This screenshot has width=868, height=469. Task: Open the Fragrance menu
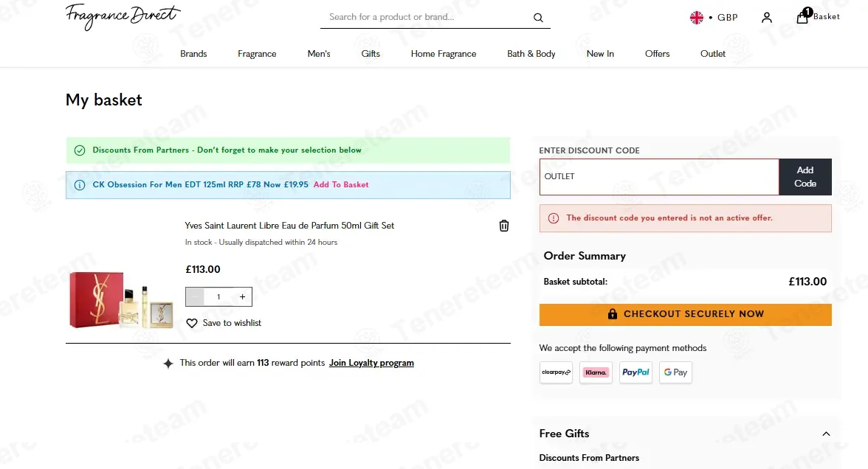[257, 54]
